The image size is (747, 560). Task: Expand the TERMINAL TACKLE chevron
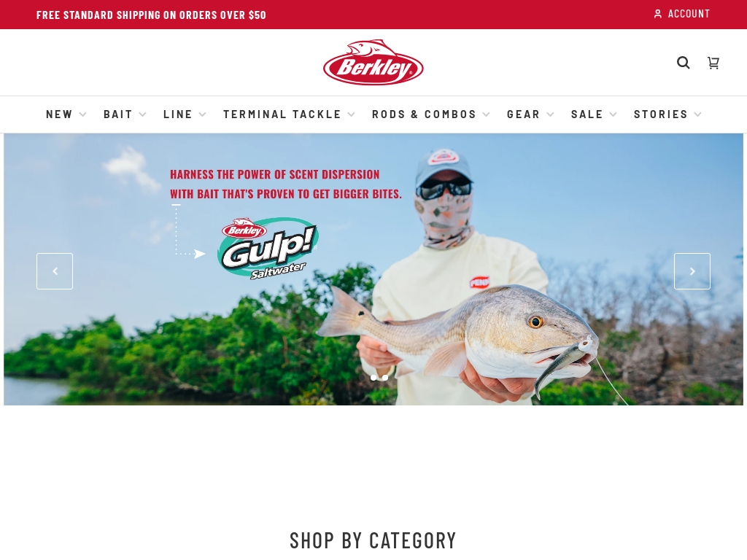pos(352,114)
